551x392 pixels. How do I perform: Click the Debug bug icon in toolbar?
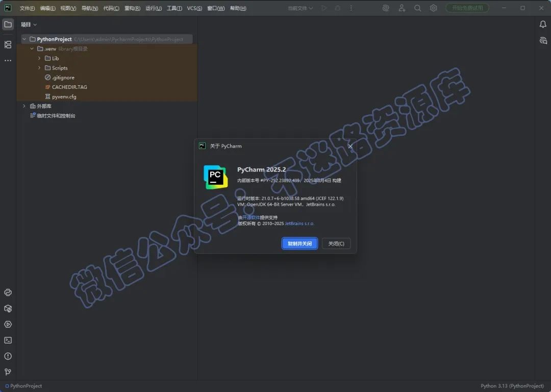(x=337, y=8)
